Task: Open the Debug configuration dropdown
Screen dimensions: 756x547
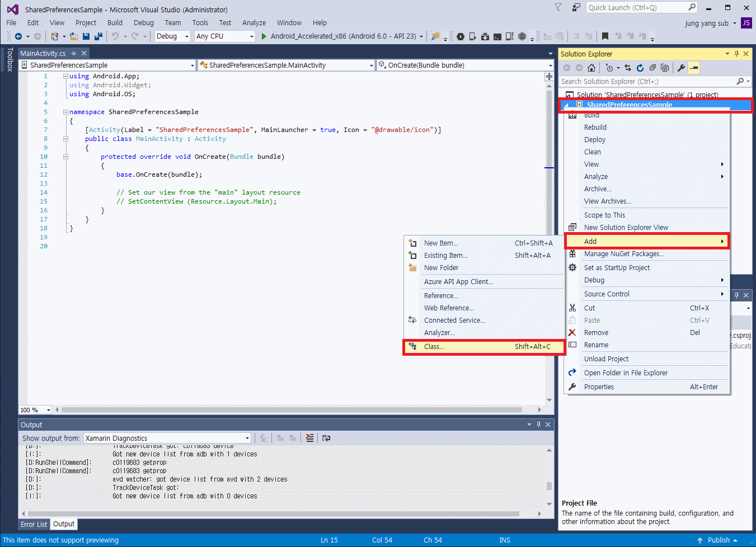Action: (173, 36)
